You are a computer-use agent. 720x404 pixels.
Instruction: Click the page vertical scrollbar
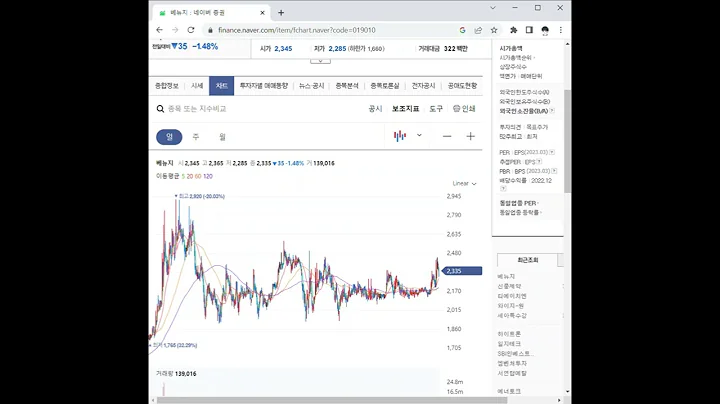click(x=568, y=141)
